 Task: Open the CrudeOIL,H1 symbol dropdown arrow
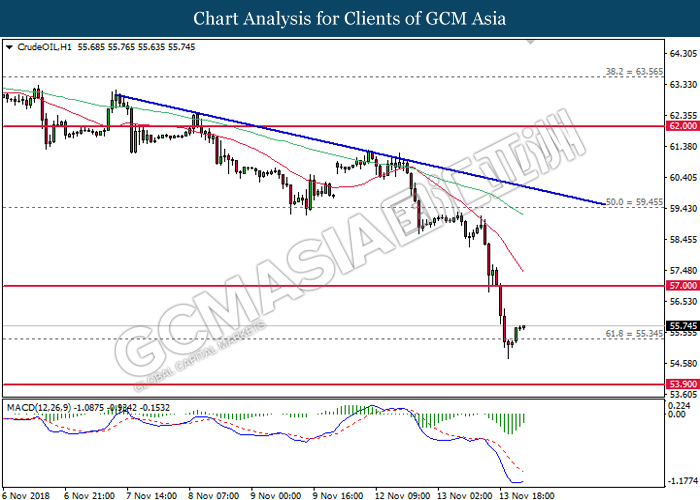(x=9, y=47)
